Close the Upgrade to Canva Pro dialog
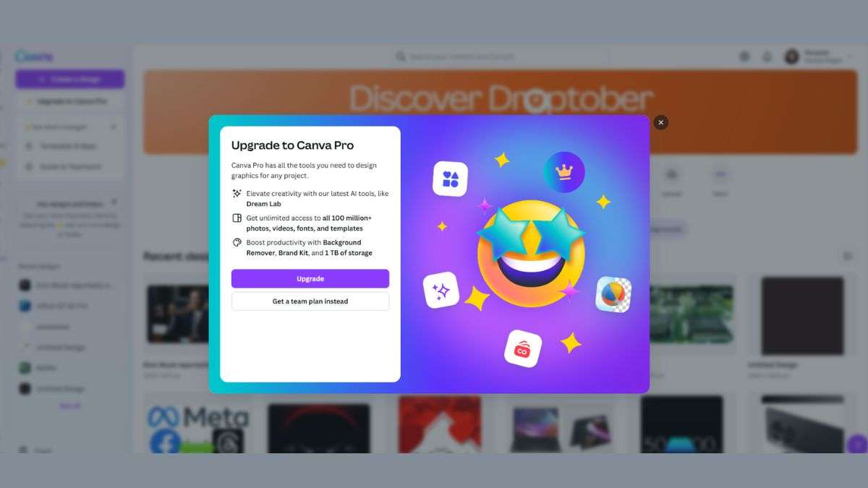The width and height of the screenshot is (868, 488). (660, 122)
